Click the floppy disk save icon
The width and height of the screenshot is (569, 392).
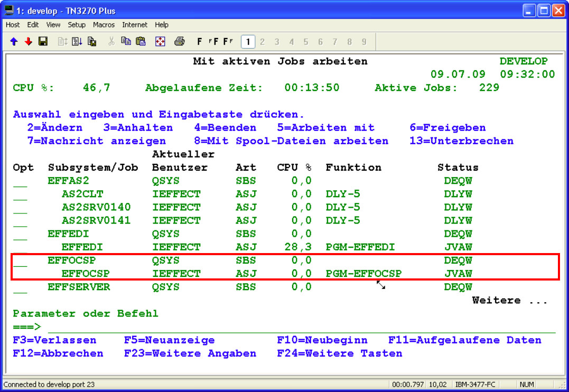pyautogui.click(x=43, y=41)
